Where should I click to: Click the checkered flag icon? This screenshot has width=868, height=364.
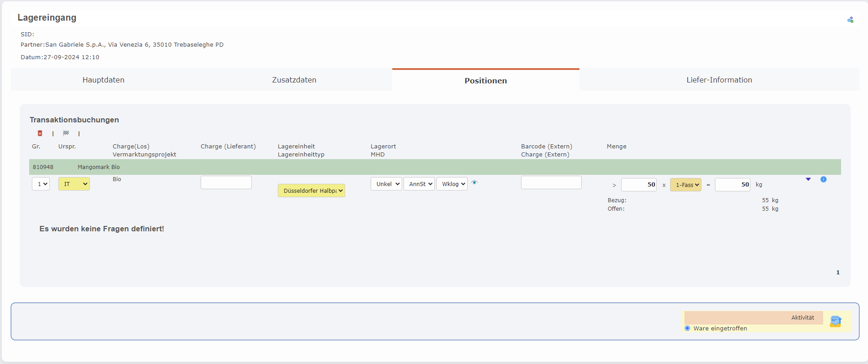click(x=66, y=133)
